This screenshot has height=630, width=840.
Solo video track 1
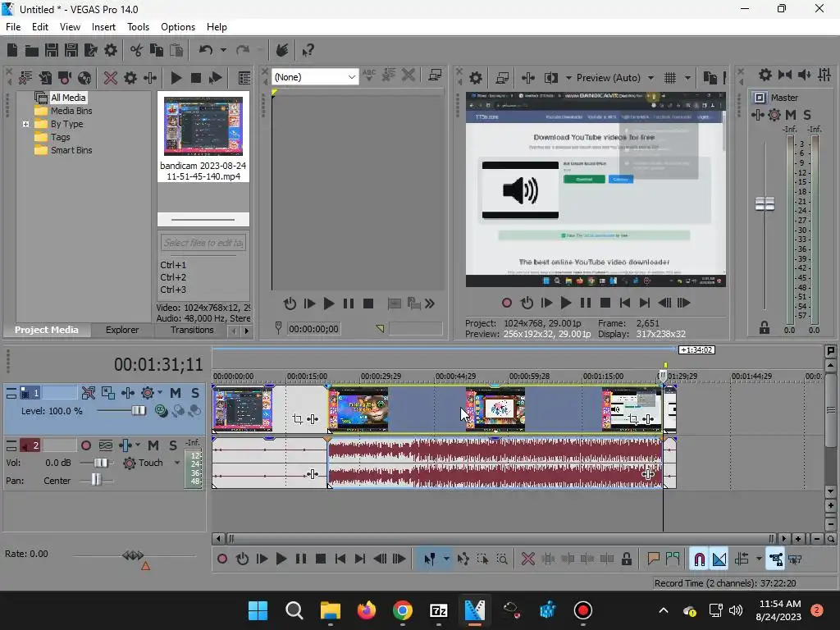[x=195, y=393]
